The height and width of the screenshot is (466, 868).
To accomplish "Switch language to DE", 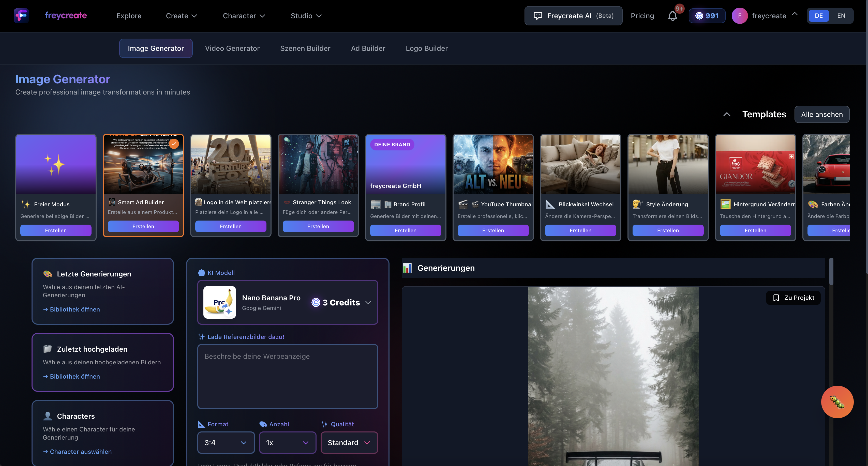I will click(819, 16).
